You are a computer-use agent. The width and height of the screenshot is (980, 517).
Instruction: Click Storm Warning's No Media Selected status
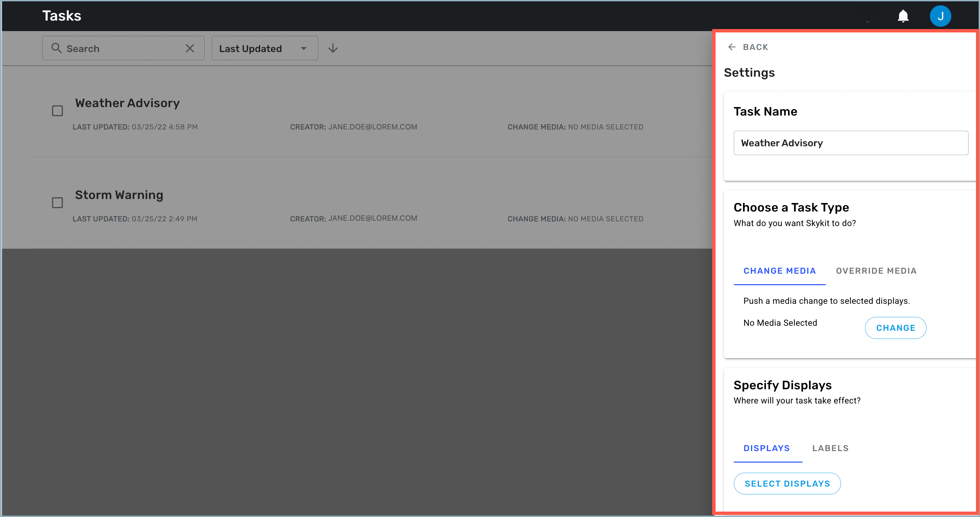pos(606,219)
